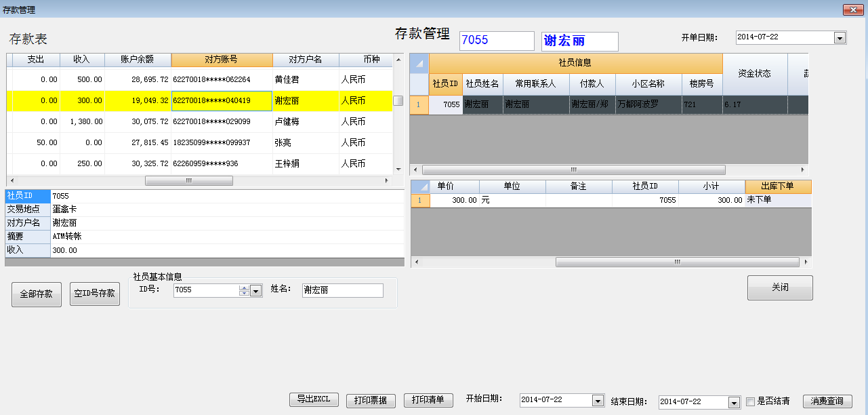Click the 楼房号 column header
The width and height of the screenshot is (868, 415).
[702, 83]
